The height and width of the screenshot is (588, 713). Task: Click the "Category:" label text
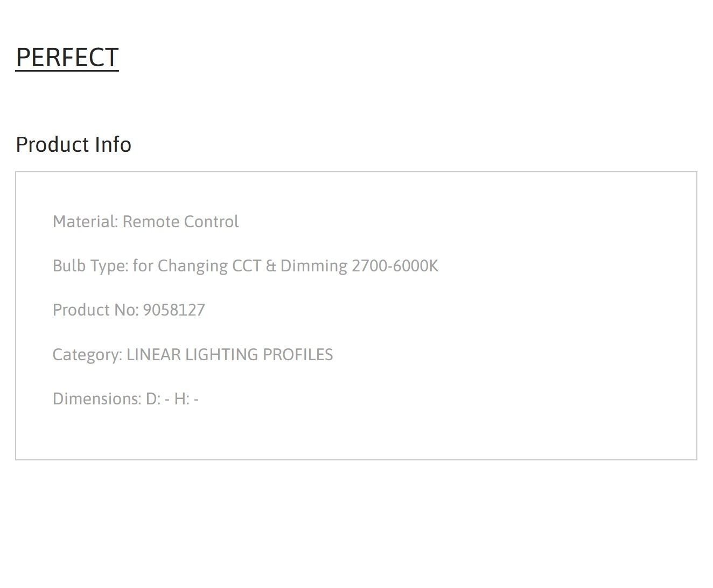point(87,354)
